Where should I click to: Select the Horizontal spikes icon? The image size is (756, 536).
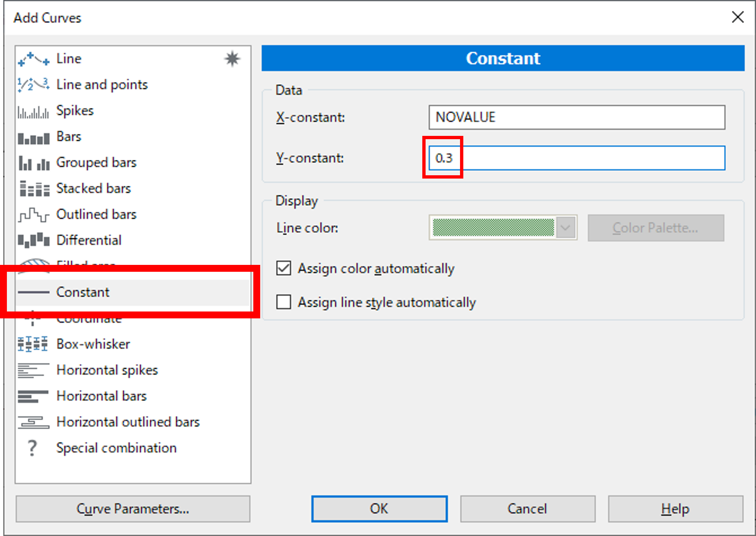tap(33, 370)
